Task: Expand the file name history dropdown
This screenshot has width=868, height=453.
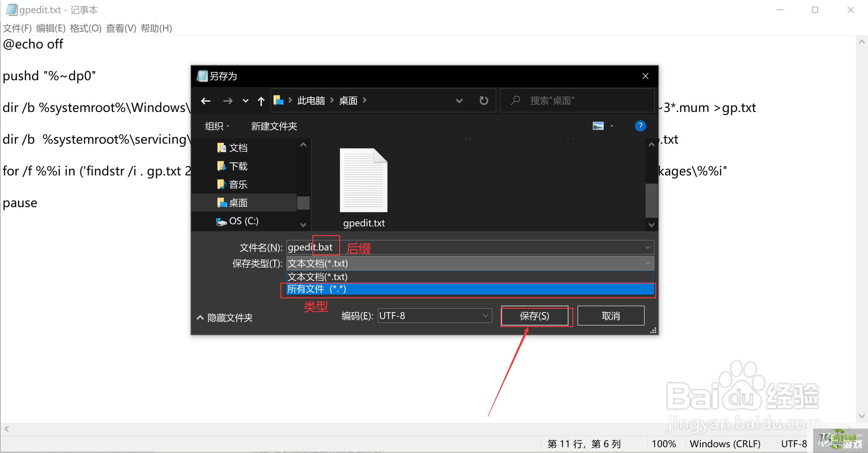Action: click(x=647, y=247)
